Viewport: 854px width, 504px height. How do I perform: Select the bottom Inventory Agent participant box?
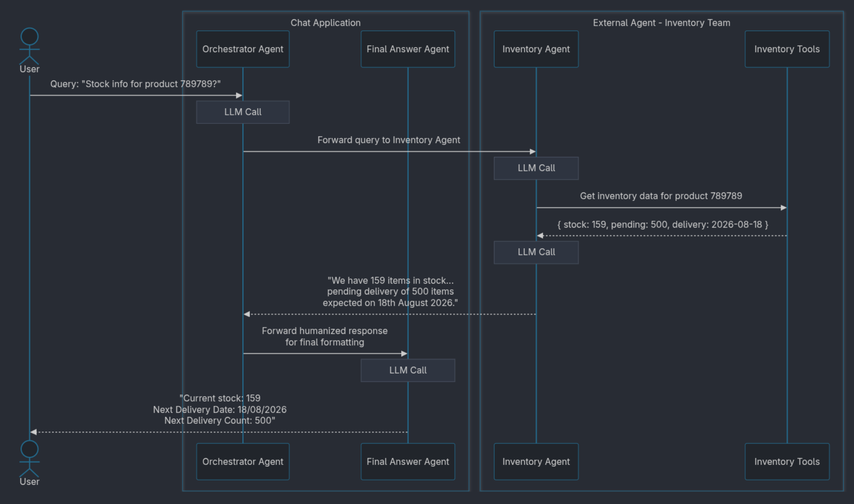pos(536,462)
